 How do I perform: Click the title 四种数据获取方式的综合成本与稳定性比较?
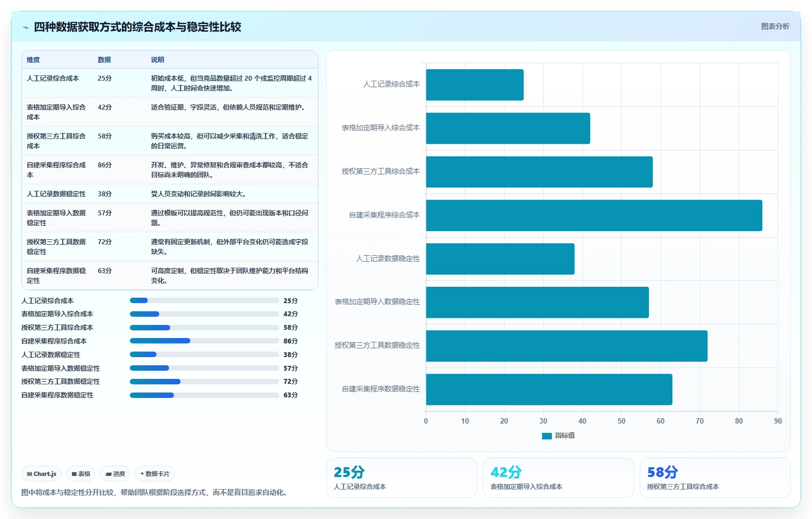137,27
